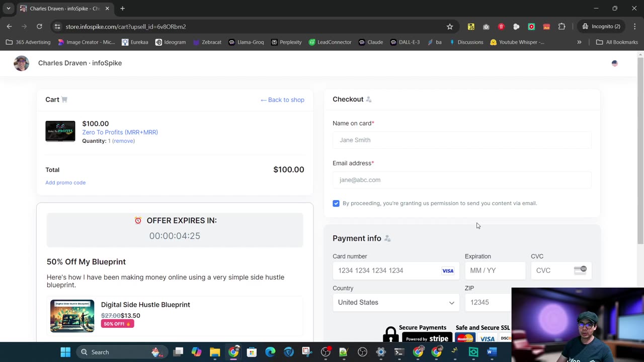Image resolution: width=644 pixels, height=362 pixels.
Task: Remove the item from the cart
Action: coord(123,141)
